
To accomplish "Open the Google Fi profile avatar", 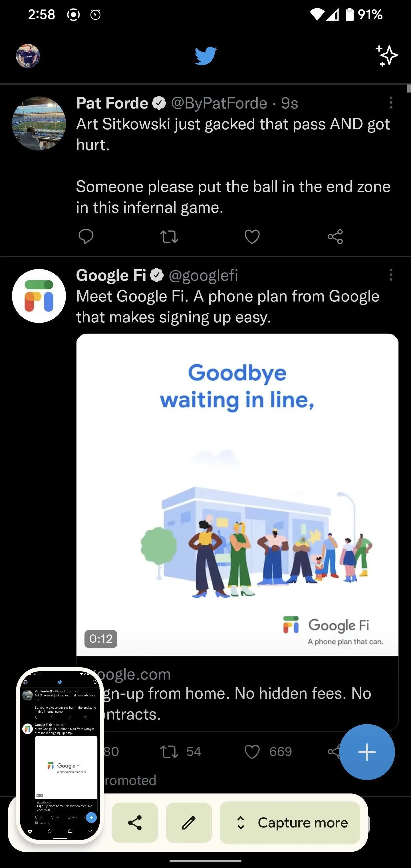I will click(x=39, y=296).
